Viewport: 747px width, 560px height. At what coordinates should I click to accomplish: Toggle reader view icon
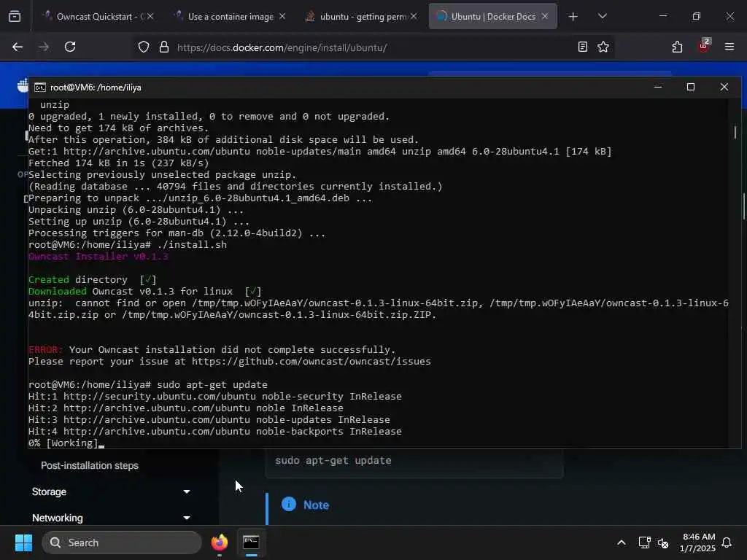point(582,47)
